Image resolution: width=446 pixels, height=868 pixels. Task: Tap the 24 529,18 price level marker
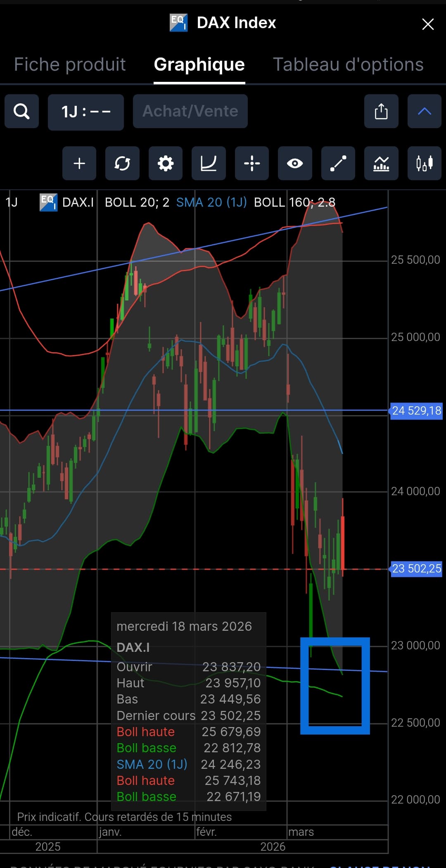coord(416,411)
